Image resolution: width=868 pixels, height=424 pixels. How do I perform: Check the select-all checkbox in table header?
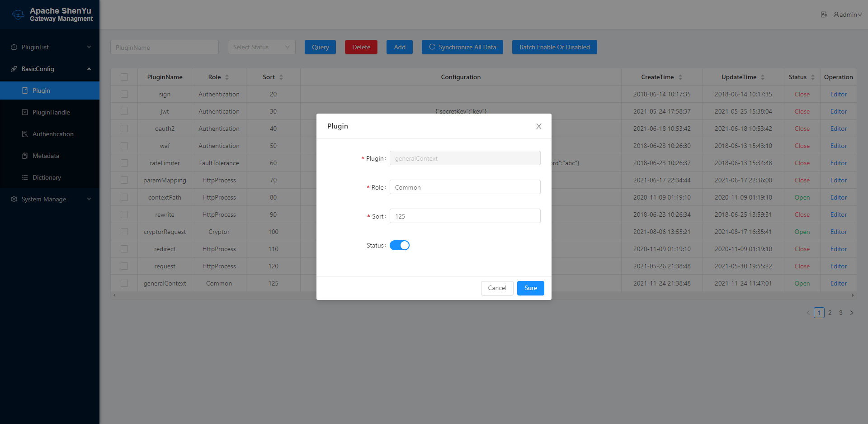click(x=124, y=77)
